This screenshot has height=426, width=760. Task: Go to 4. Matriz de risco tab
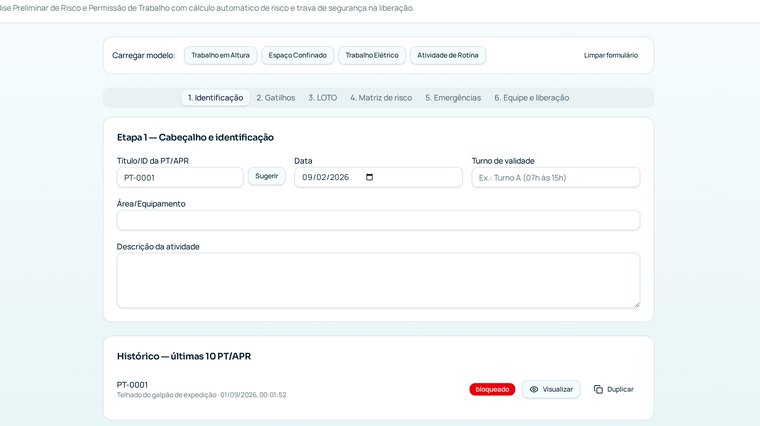click(381, 97)
